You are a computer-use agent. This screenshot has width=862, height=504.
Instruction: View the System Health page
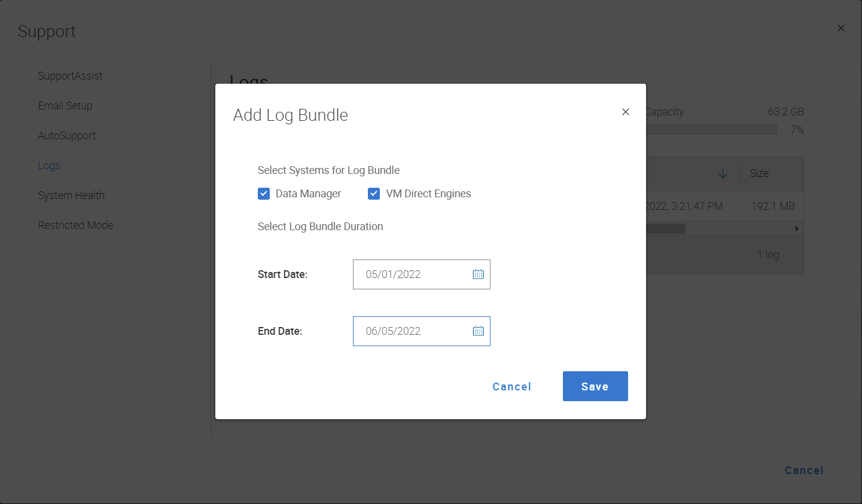(x=71, y=196)
